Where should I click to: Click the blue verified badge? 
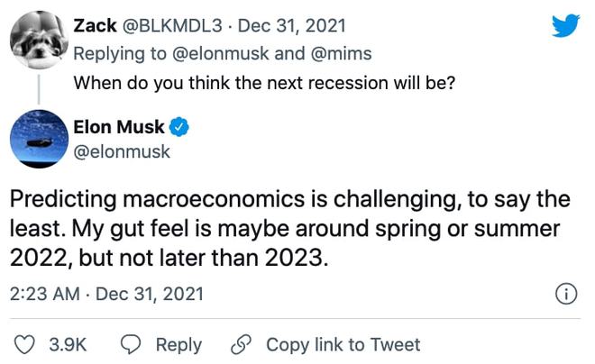(179, 127)
